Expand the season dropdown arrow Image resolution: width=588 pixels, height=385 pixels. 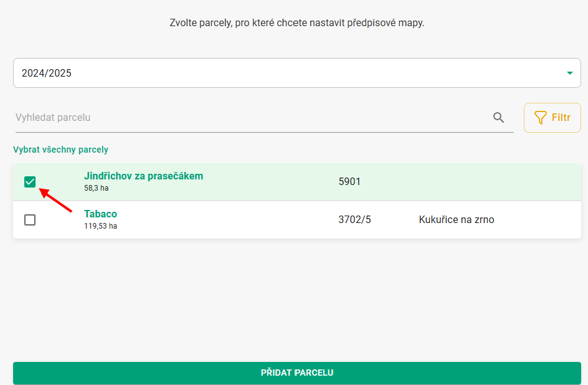pyautogui.click(x=569, y=73)
